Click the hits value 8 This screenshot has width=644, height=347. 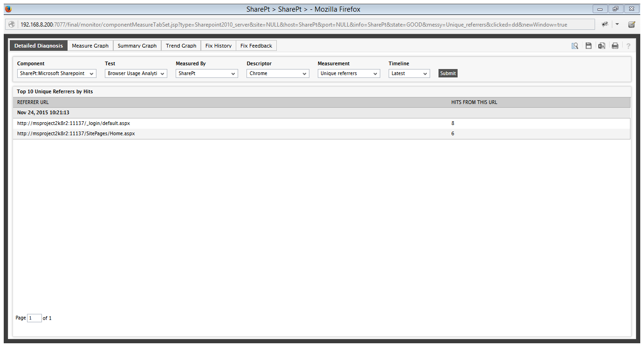pos(453,123)
